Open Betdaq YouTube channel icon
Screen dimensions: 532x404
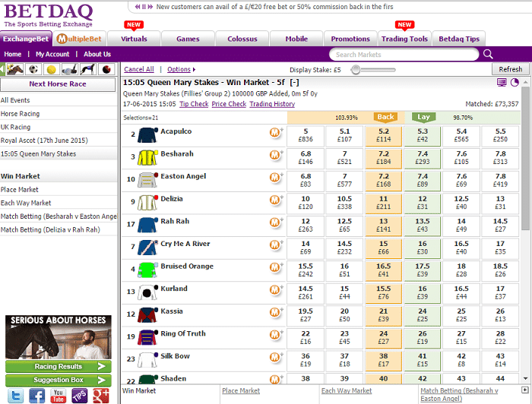59,396
